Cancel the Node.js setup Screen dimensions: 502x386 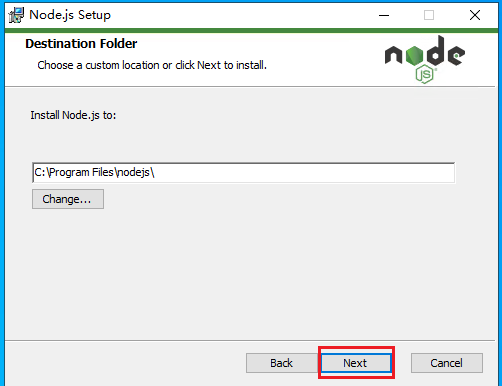(447, 363)
